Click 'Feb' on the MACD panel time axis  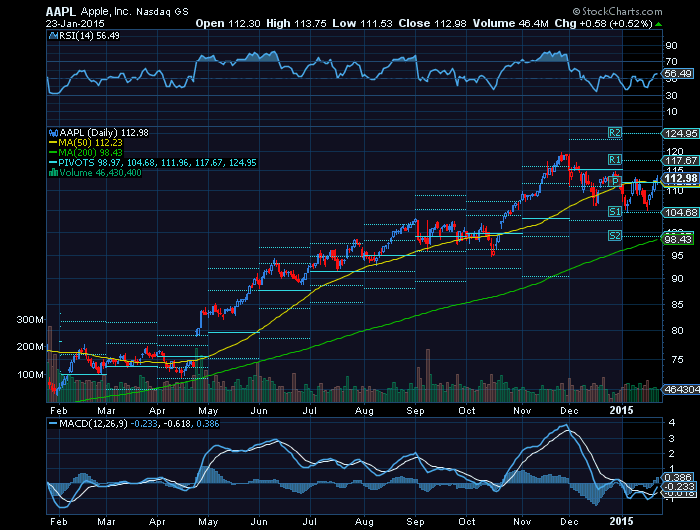(x=58, y=522)
